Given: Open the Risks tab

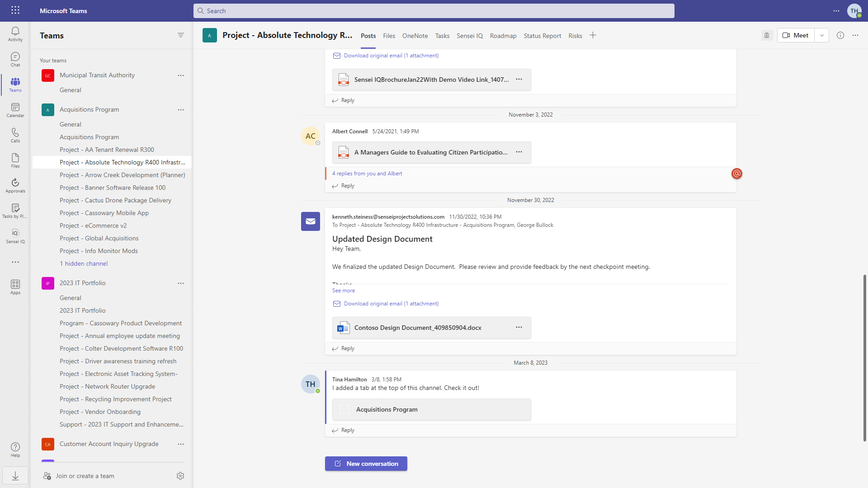Looking at the screenshot, I should [576, 36].
